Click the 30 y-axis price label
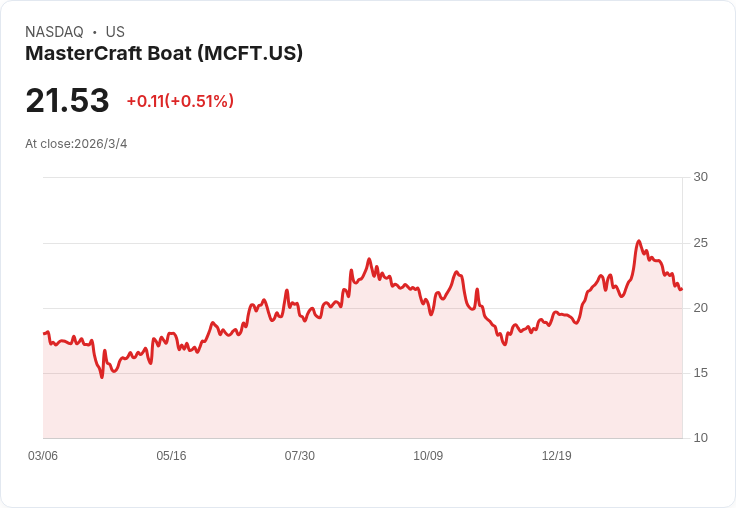Image resolution: width=736 pixels, height=508 pixels. click(700, 177)
